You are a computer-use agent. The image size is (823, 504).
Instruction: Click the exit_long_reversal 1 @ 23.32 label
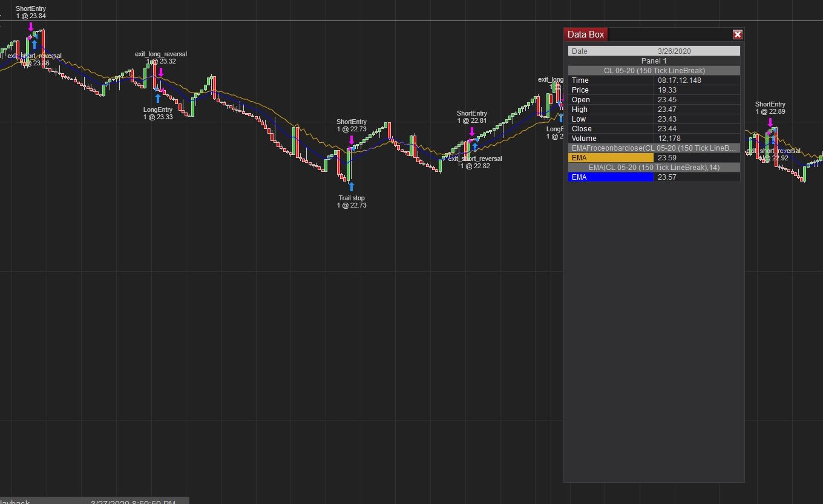[x=161, y=58]
